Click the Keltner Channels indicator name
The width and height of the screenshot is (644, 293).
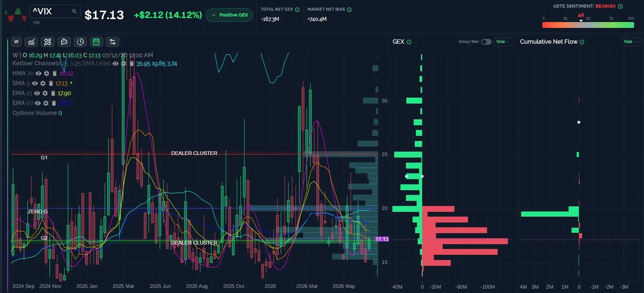coord(37,64)
